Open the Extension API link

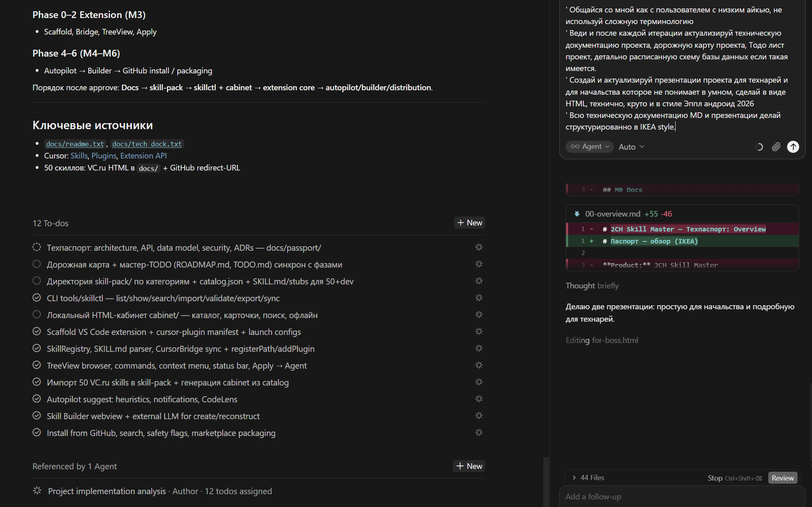click(143, 156)
